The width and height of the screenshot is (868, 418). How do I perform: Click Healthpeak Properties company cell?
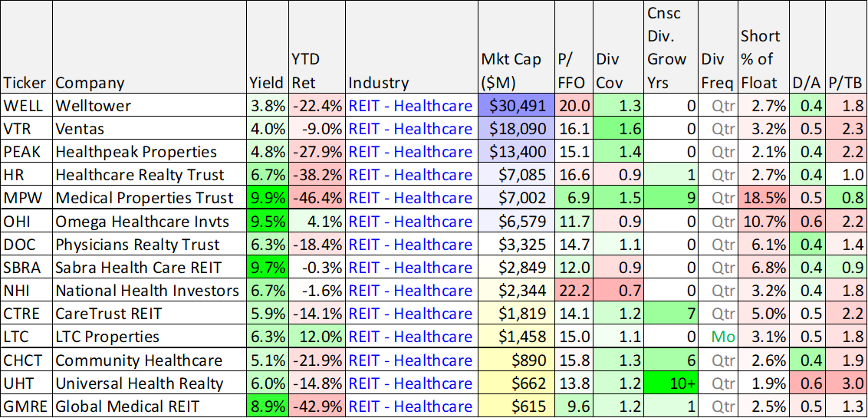(150, 152)
